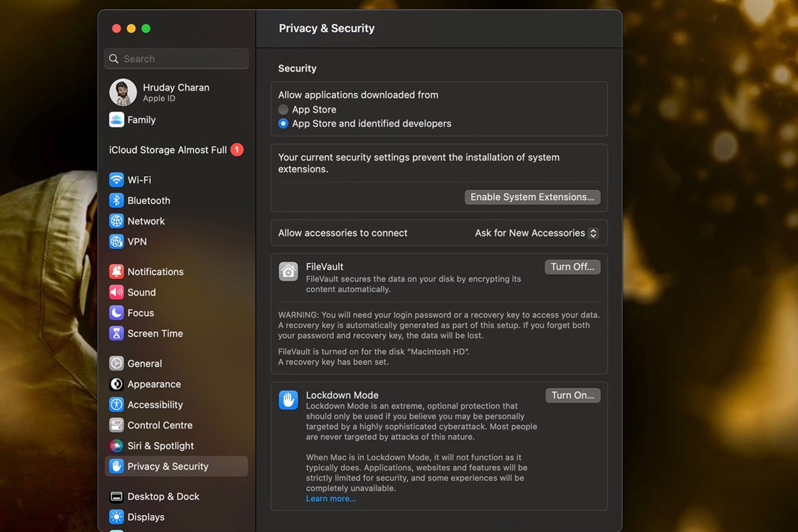The height and width of the screenshot is (532, 798).
Task: Select the Privacy & Security hand icon
Action: click(x=116, y=466)
